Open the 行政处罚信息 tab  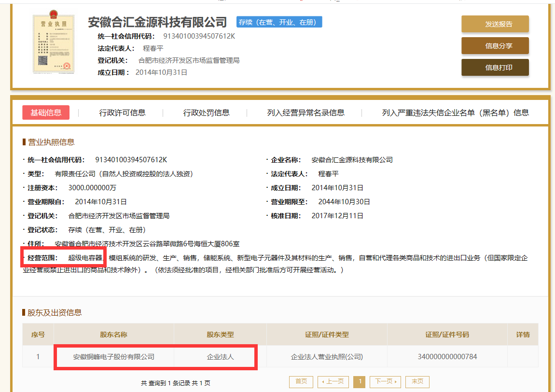[206, 112]
